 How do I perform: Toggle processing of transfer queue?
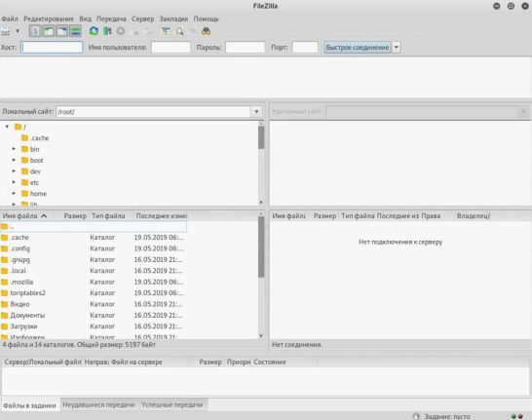(107, 31)
